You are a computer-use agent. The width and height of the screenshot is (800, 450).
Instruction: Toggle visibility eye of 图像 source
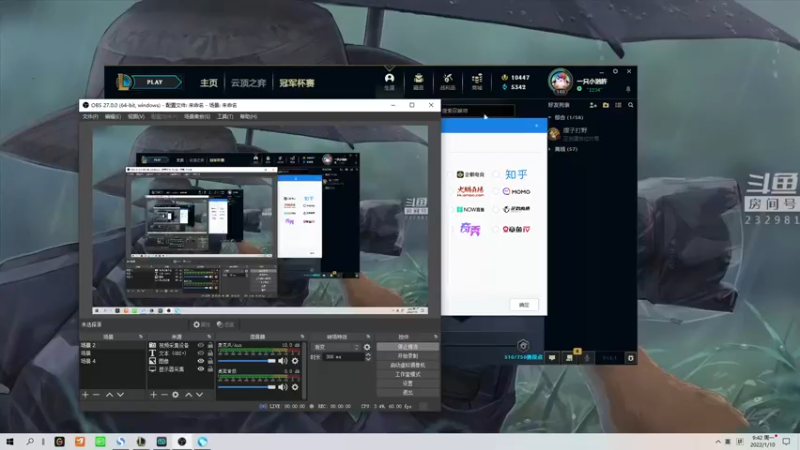point(201,361)
